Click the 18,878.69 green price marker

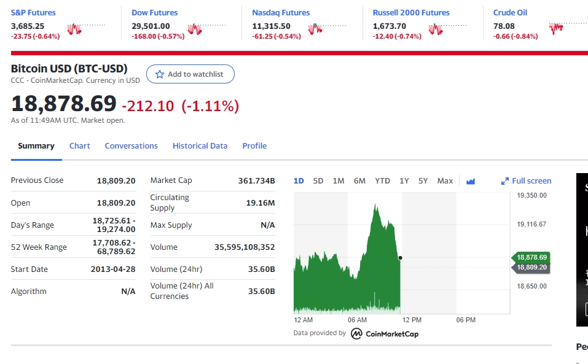531,257
